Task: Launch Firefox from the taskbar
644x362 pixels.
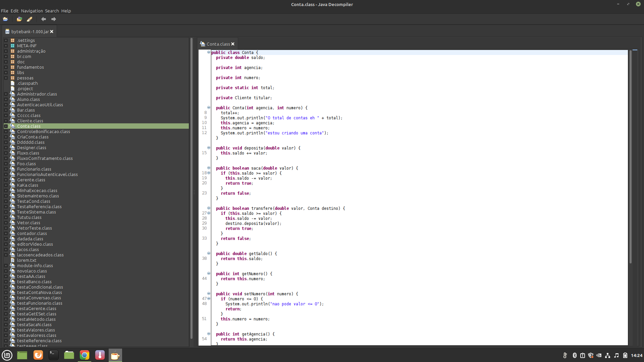Action: (x=38, y=355)
